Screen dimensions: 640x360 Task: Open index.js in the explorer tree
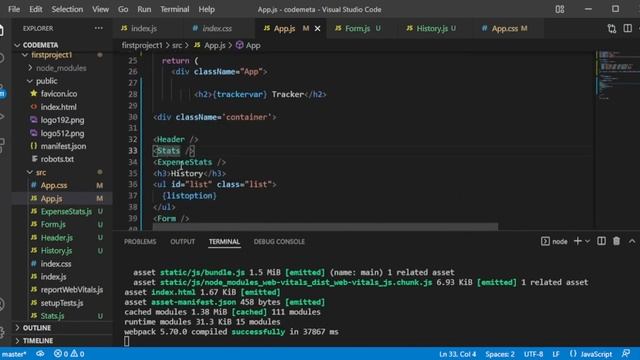click(x=53, y=277)
